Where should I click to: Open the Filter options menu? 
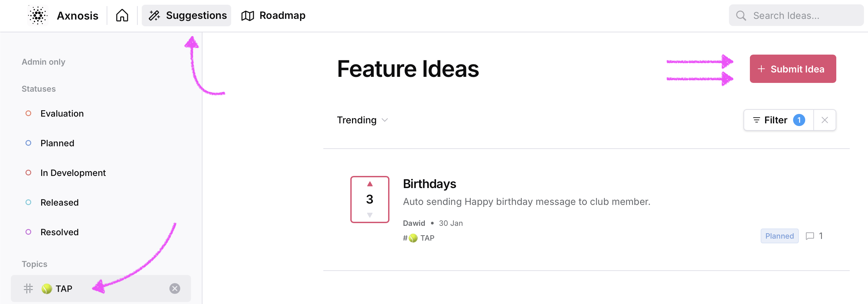pos(778,120)
